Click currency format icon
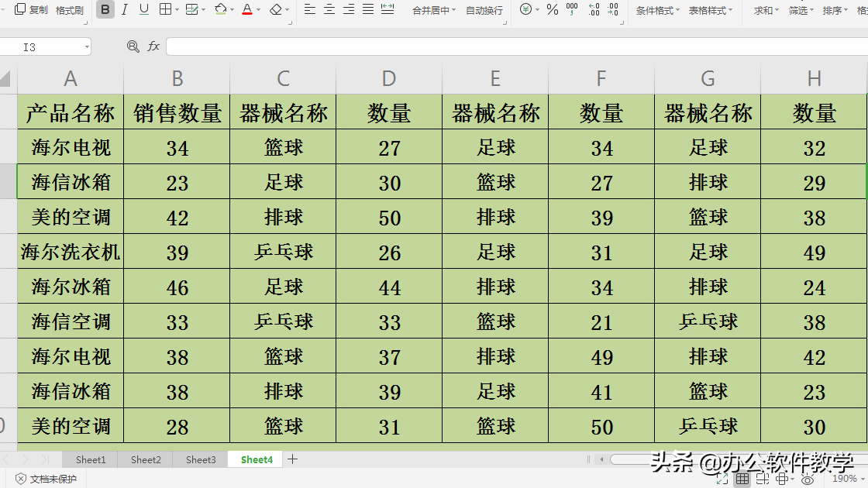Screen dimensions: 868x488 pyautogui.click(x=526, y=9)
